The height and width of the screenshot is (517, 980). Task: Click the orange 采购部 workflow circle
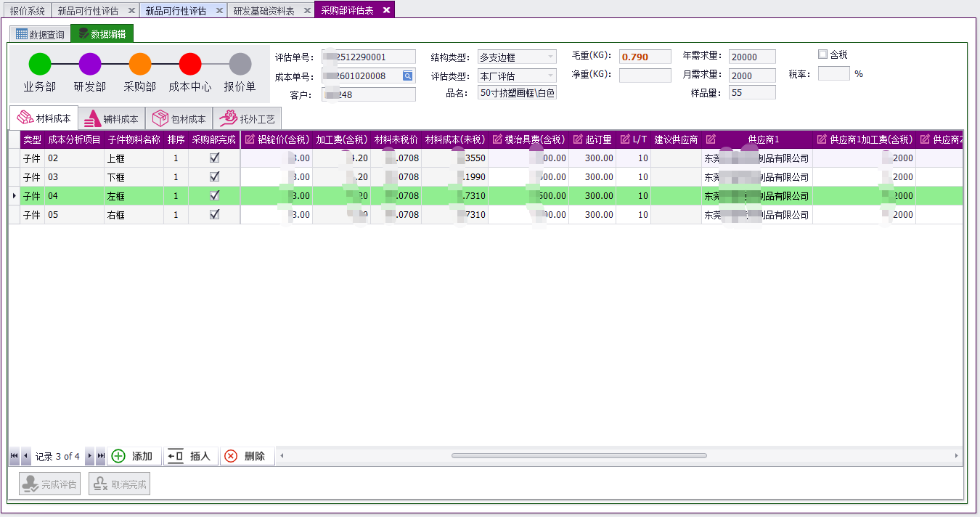click(140, 64)
